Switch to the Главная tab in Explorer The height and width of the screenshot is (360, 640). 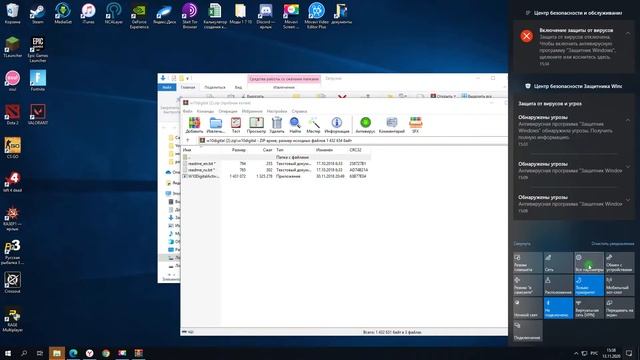(x=188, y=87)
